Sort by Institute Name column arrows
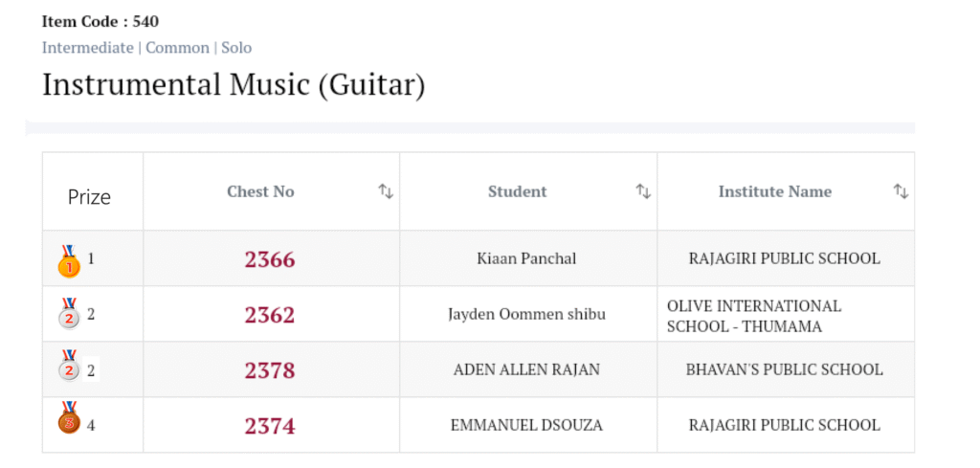Image resolution: width=980 pixels, height=468 pixels. click(901, 191)
